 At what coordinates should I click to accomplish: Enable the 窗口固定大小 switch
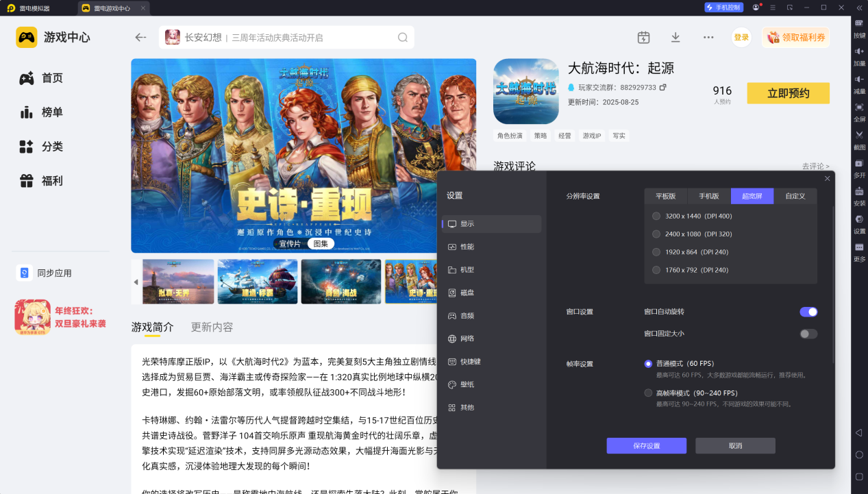808,334
